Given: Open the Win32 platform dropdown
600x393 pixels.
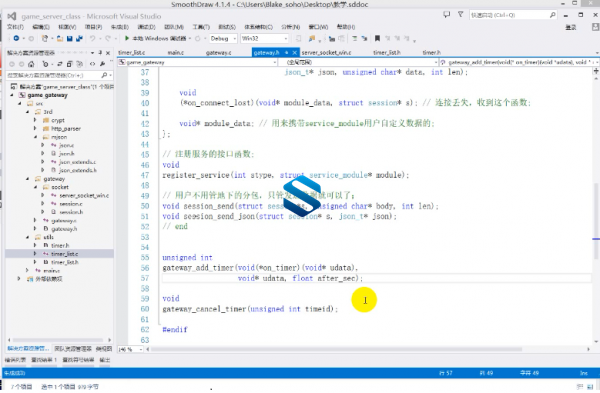Looking at the screenshot, I should point(264,38).
